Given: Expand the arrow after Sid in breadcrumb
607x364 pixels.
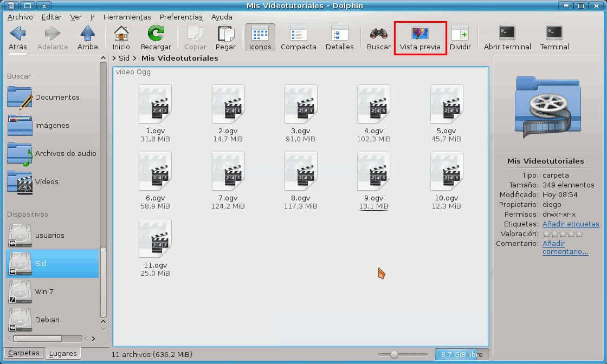Looking at the screenshot, I should (135, 58).
